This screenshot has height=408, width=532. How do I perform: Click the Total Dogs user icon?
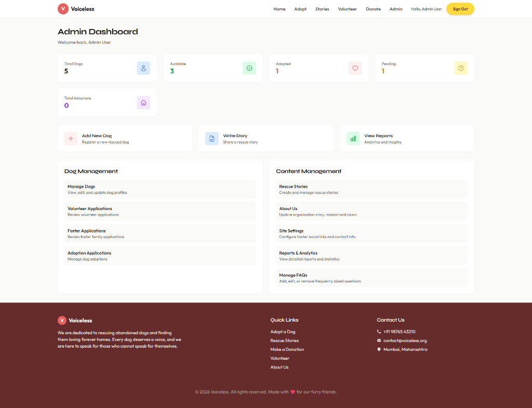coord(143,68)
